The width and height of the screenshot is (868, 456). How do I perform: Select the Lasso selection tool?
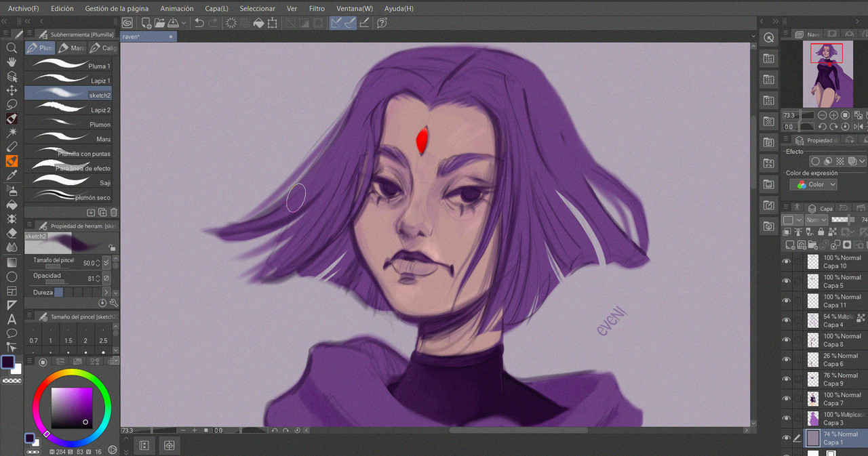click(12, 104)
